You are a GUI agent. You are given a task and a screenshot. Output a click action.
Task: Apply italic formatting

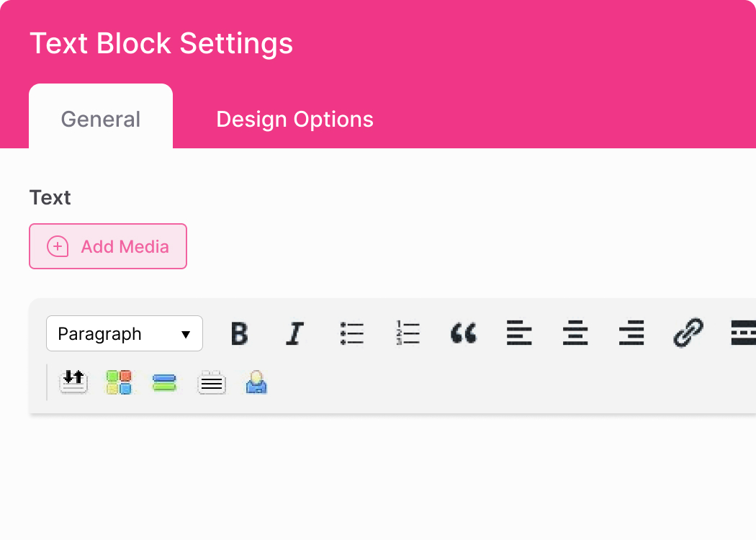pyautogui.click(x=295, y=333)
